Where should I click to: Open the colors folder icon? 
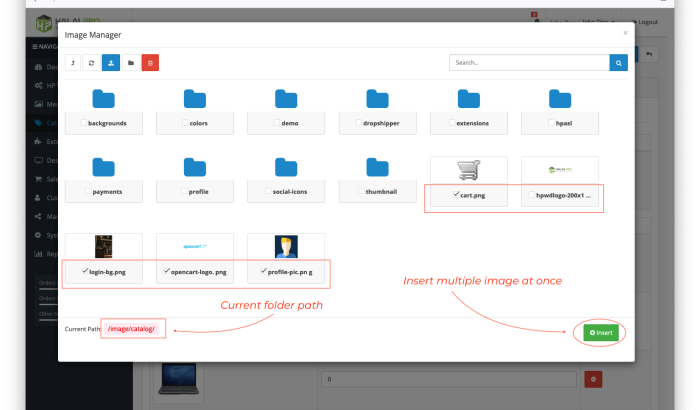coord(195,99)
